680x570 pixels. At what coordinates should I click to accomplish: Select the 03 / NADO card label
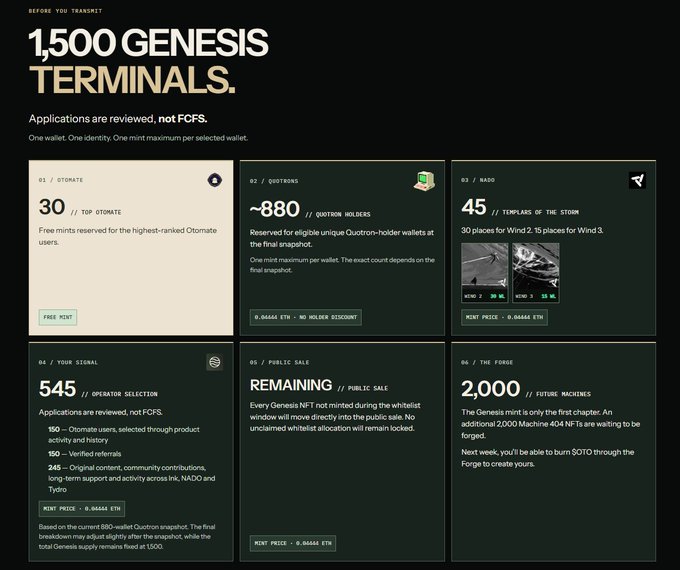[478, 180]
